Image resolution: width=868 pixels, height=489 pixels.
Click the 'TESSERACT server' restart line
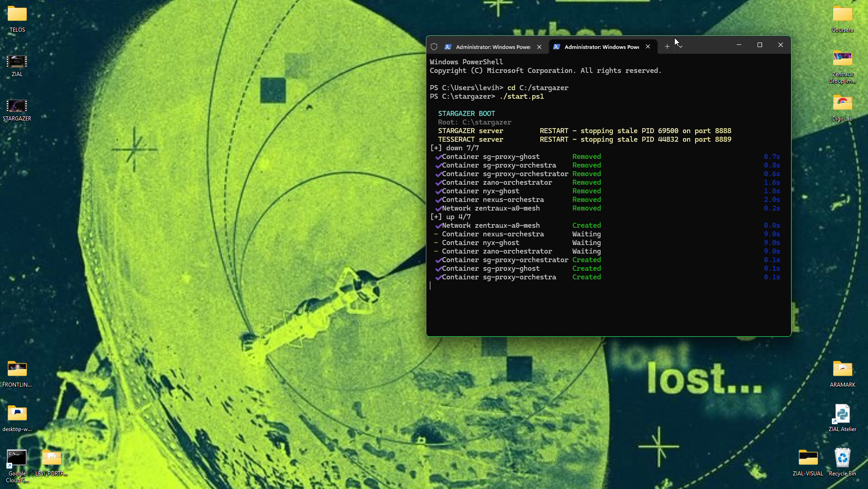(585, 139)
